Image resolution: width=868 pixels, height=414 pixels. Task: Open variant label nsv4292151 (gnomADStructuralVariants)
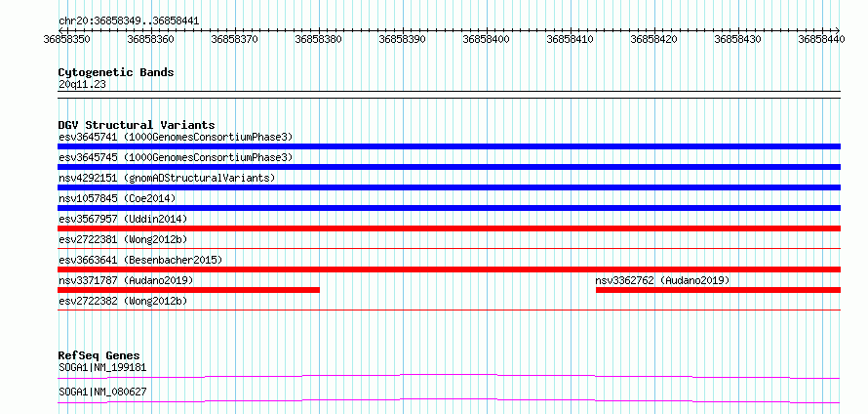point(167,178)
